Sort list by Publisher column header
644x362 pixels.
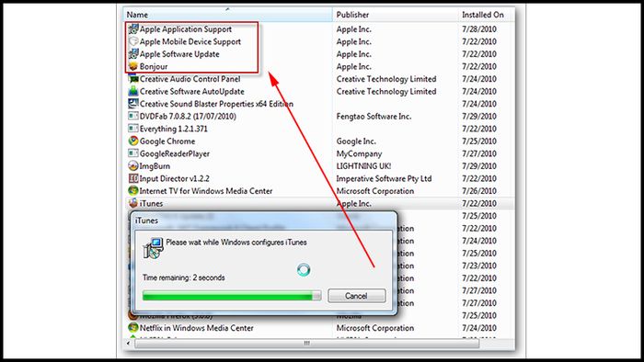395,15
